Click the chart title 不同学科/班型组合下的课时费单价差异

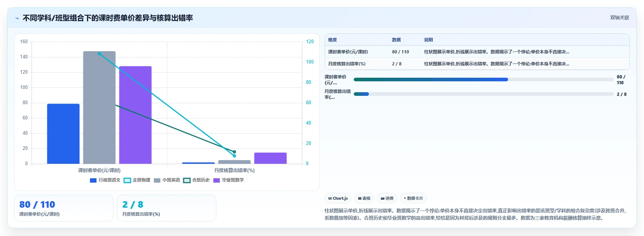click(108, 18)
